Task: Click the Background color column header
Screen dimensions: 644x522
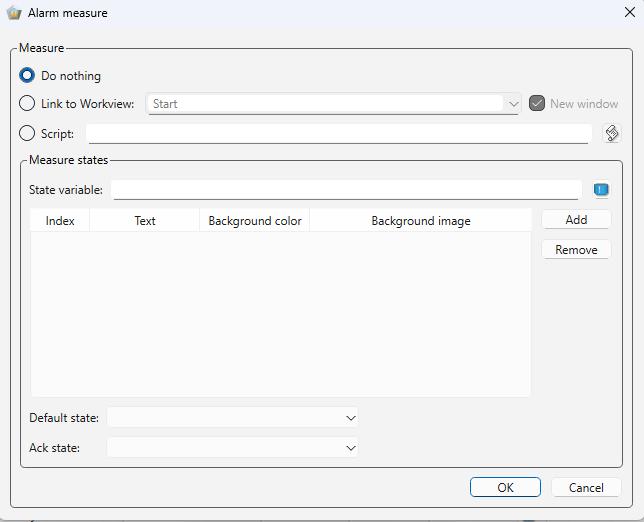Action: (x=255, y=221)
